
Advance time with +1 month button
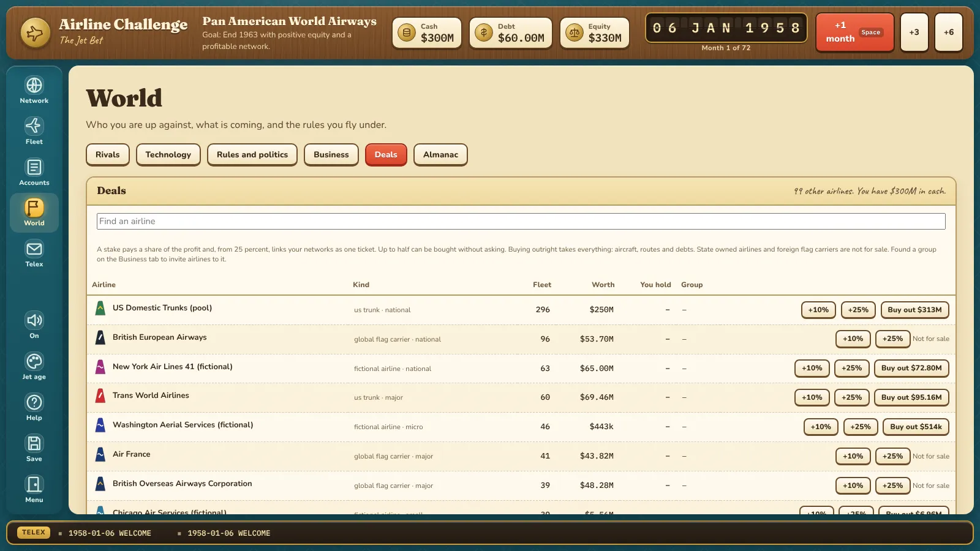[x=854, y=32]
